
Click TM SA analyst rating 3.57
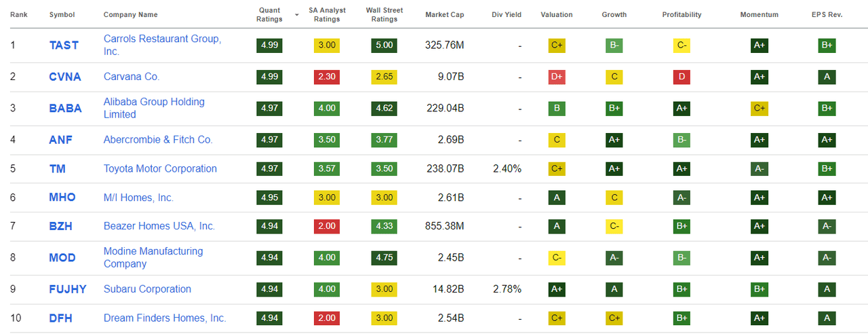tap(328, 169)
